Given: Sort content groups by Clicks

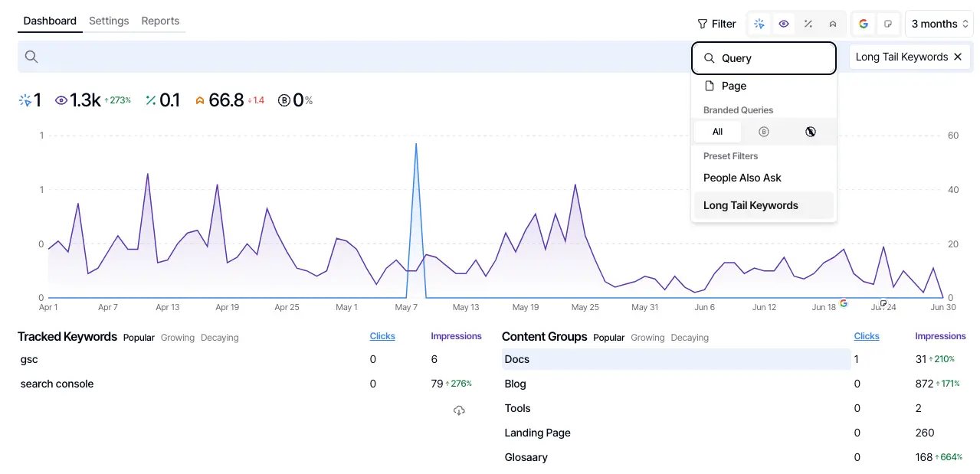Looking at the screenshot, I should [867, 335].
